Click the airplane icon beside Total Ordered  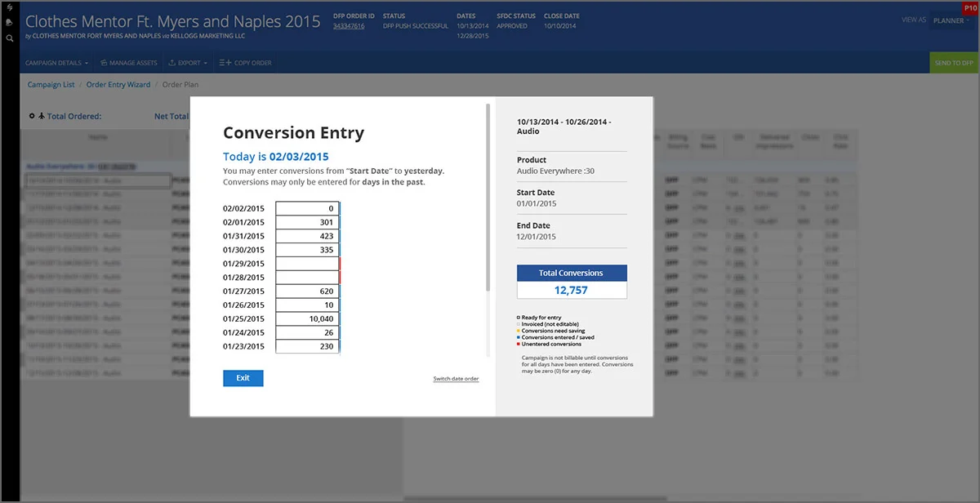pyautogui.click(x=42, y=116)
